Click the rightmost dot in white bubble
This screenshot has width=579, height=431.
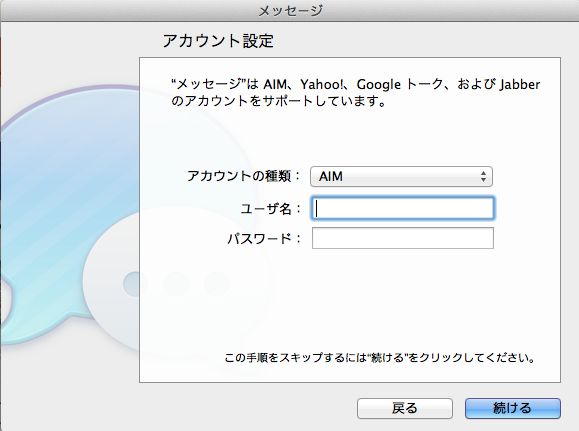click(x=217, y=284)
